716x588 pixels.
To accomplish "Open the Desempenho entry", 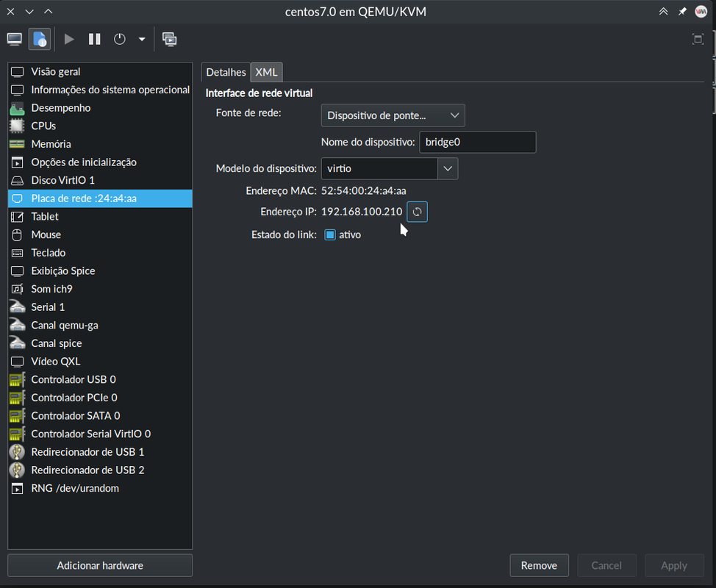I will click(x=100, y=108).
